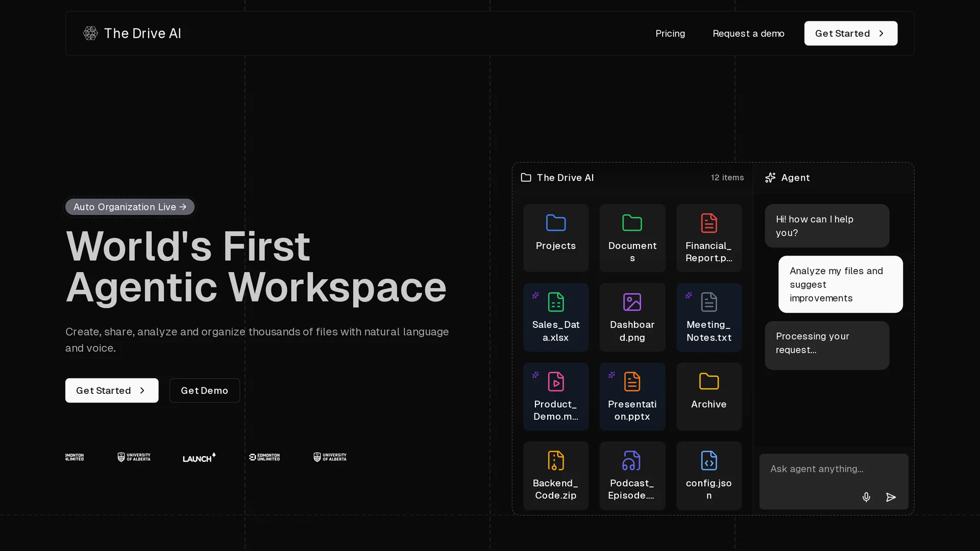Select the Financial_Report file icon
Image resolution: width=980 pixels, height=551 pixels.
(708, 223)
